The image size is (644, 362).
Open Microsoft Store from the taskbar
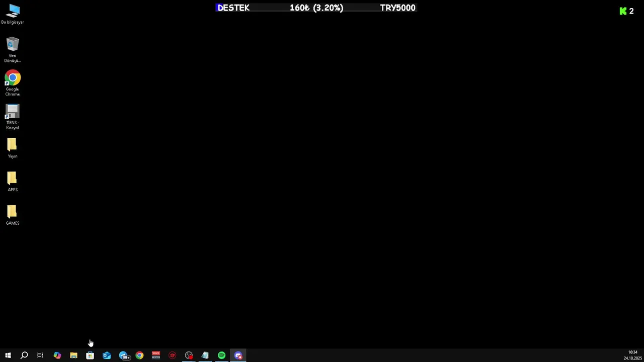click(x=90, y=355)
